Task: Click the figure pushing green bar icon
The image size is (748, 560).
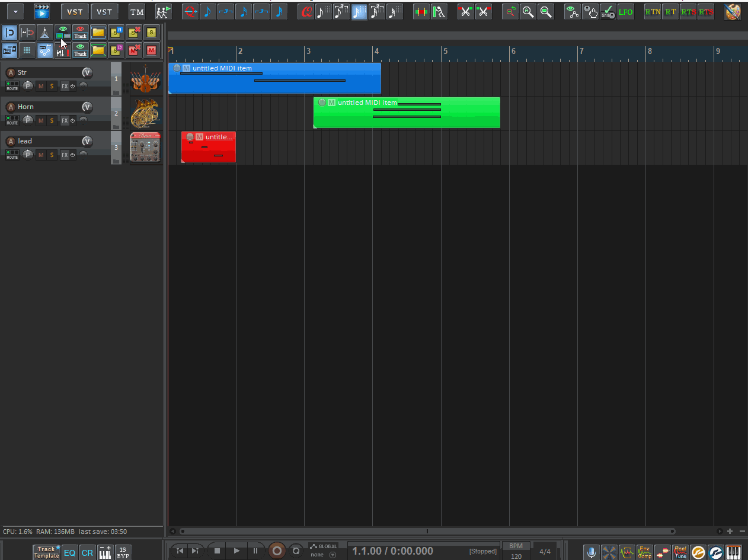Action: [x=439, y=11]
